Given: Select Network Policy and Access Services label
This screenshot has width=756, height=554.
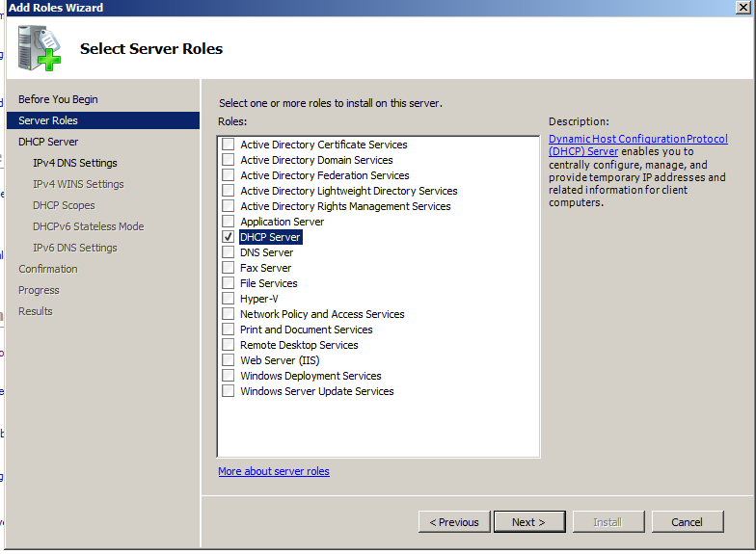Looking at the screenshot, I should click(322, 314).
